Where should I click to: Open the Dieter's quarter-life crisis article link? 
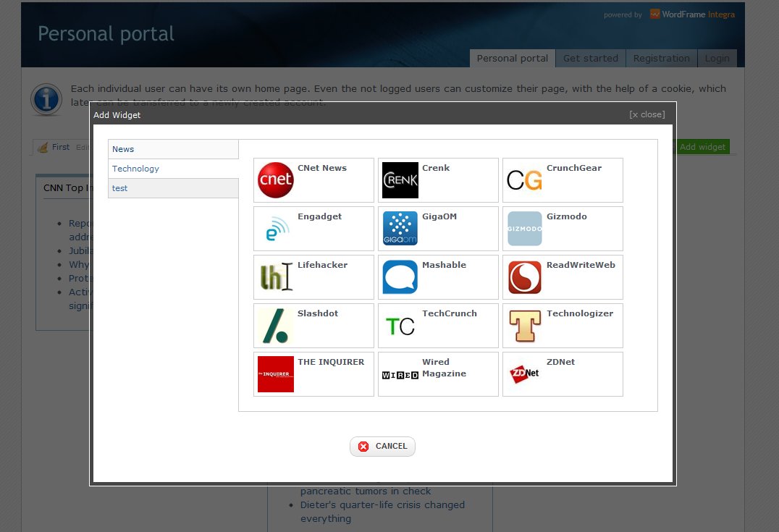[x=382, y=512]
